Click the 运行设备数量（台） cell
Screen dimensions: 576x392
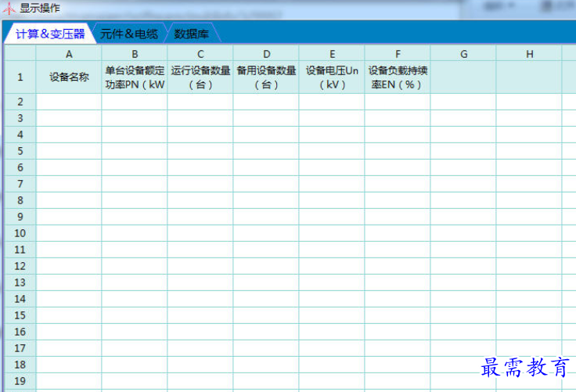[200, 77]
